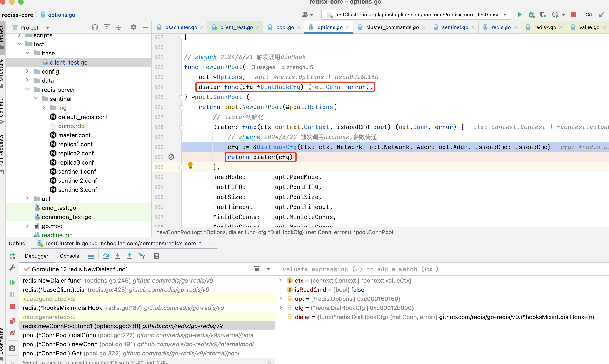Click the Step Over button
609x364 pixels.
[106, 256]
